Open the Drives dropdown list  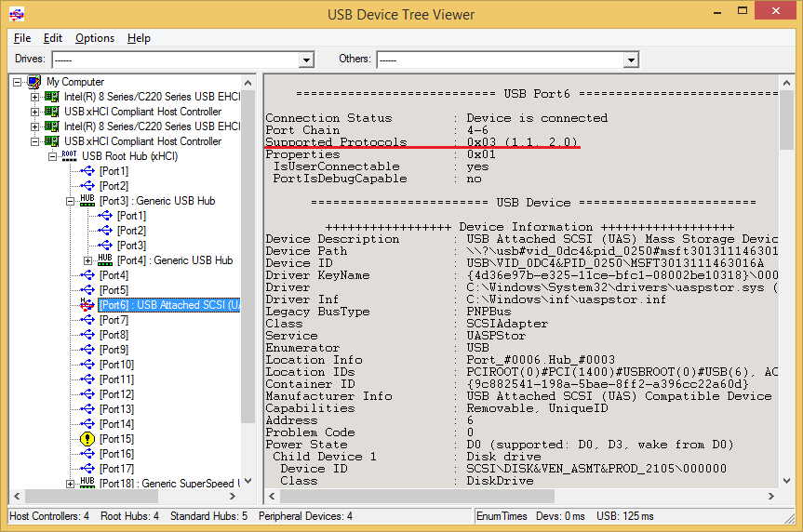click(306, 60)
